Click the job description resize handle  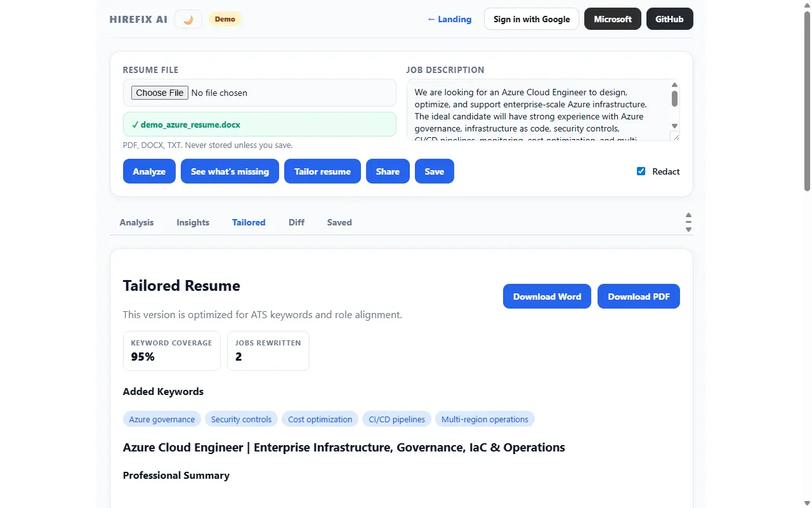click(x=675, y=136)
